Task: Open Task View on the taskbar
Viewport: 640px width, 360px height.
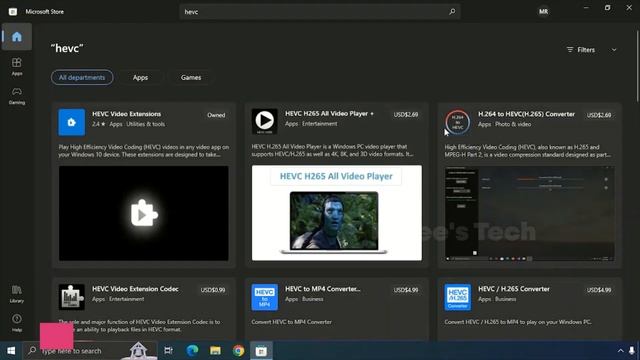Action: point(168,351)
